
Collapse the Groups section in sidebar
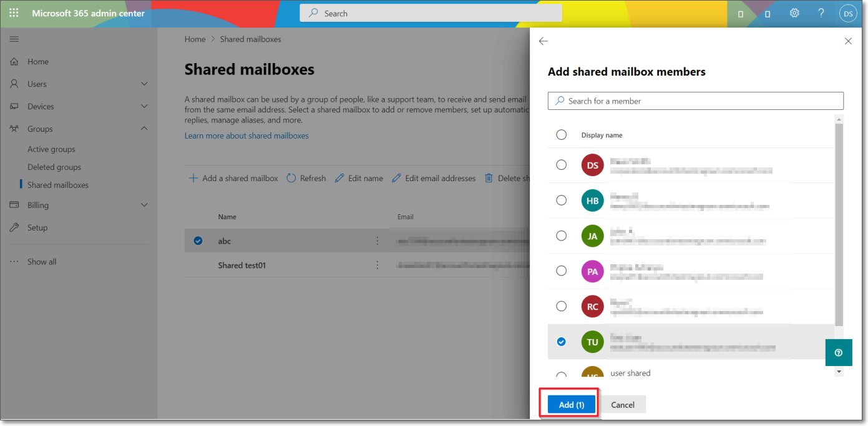[145, 129]
